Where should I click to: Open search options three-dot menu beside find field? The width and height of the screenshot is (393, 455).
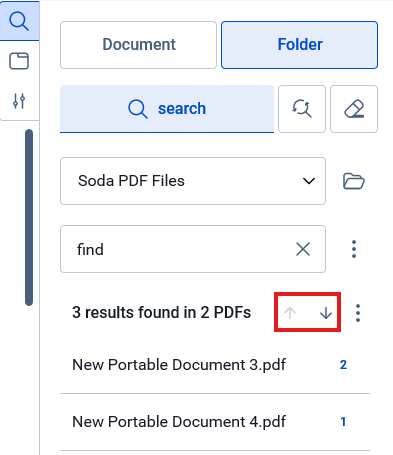354,249
